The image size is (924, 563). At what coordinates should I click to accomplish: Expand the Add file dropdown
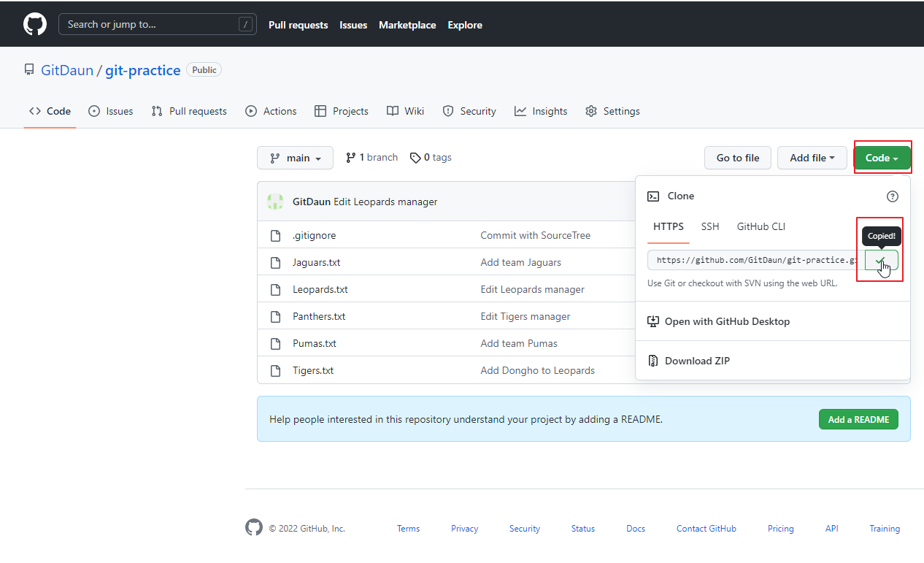coord(812,158)
